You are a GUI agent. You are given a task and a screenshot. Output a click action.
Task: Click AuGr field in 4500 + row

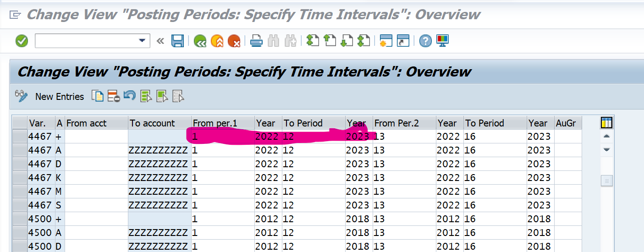click(x=568, y=219)
